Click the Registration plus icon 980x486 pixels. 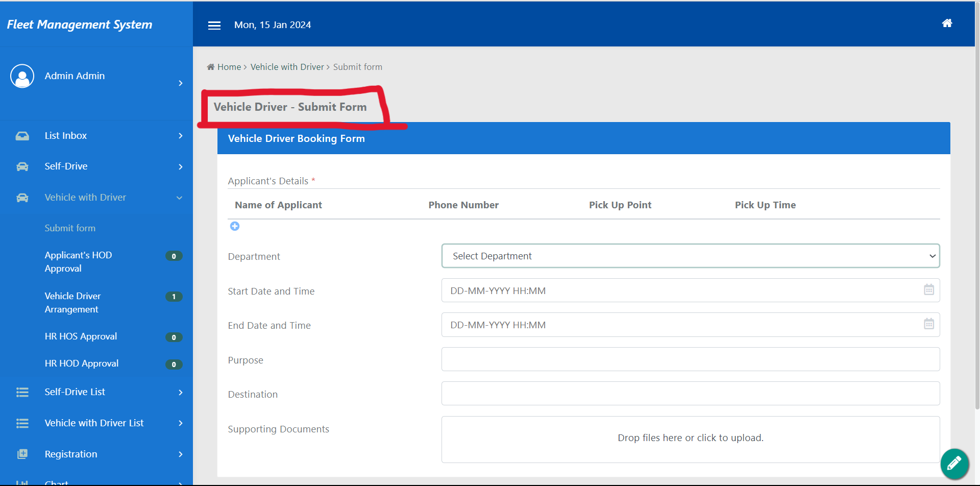pyautogui.click(x=22, y=454)
